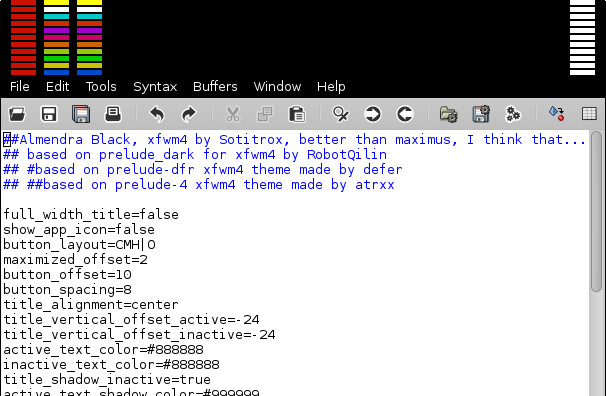Place cursor on 'title_alignment=center' line
606x396 pixels.
(91, 305)
